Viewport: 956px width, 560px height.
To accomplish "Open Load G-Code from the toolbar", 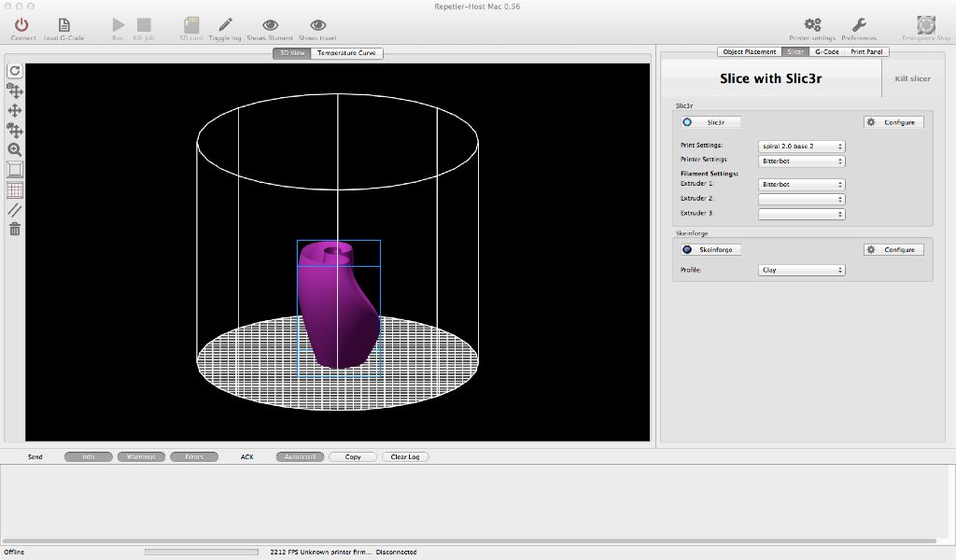I will click(63, 25).
